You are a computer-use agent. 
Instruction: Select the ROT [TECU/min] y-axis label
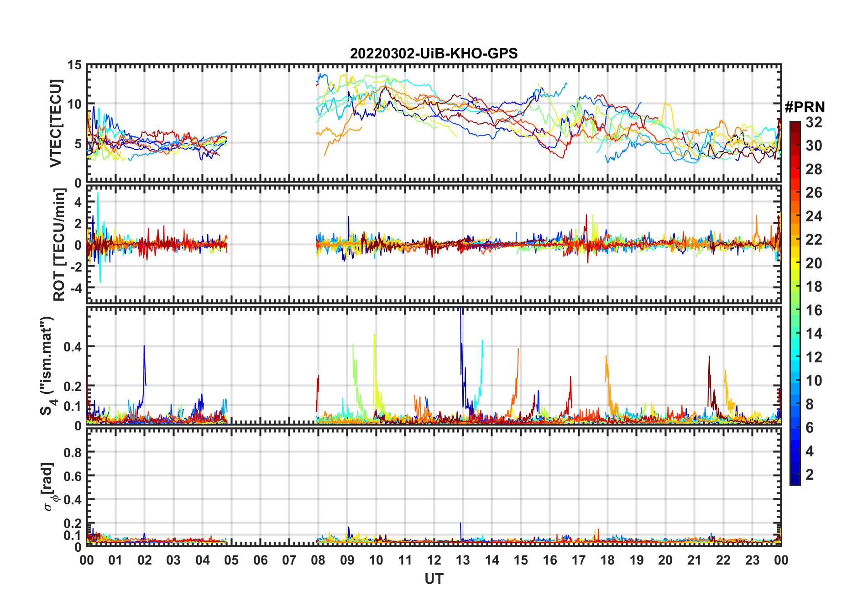coord(59,245)
